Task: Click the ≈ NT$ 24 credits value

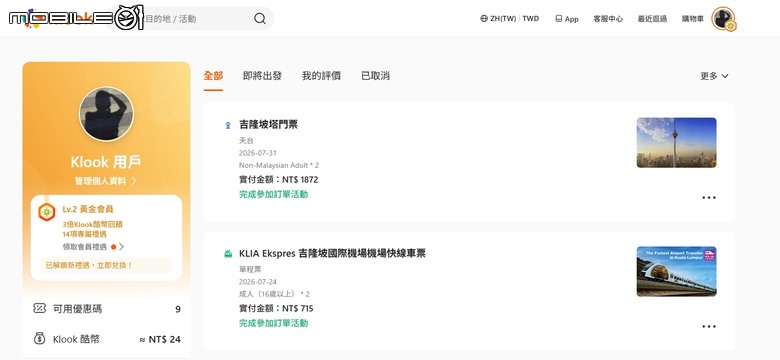Action: pyautogui.click(x=160, y=340)
